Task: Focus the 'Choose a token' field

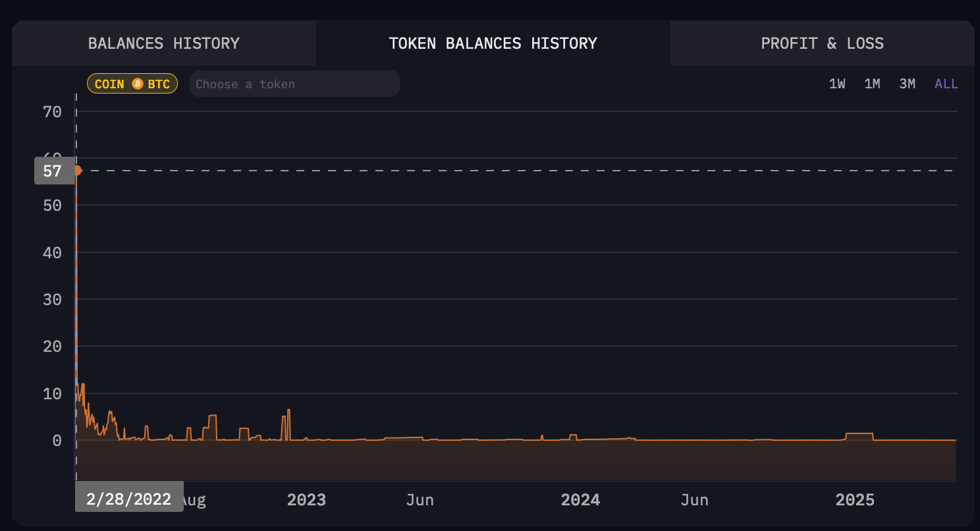Action: [294, 84]
